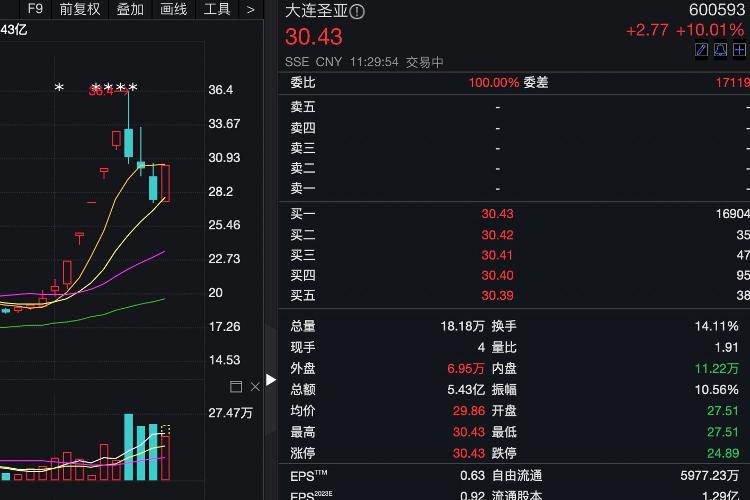Click the 卖一 ask row
The image size is (750, 500).
(514, 189)
